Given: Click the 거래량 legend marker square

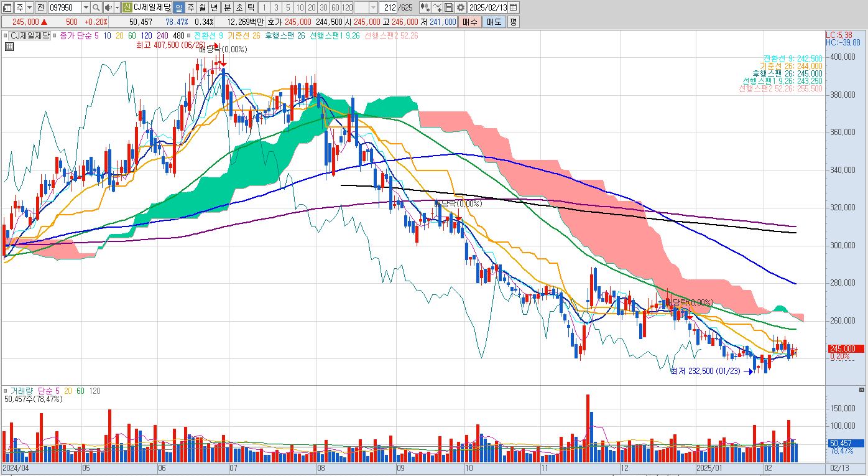Looking at the screenshot, I should pos(6,391).
